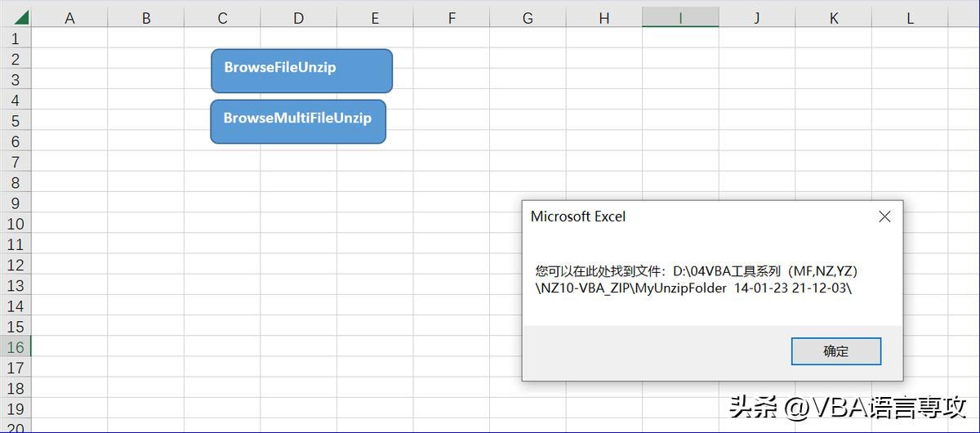
Task: Click the message line starting 您可以在此处找到文件
Action: [696, 270]
